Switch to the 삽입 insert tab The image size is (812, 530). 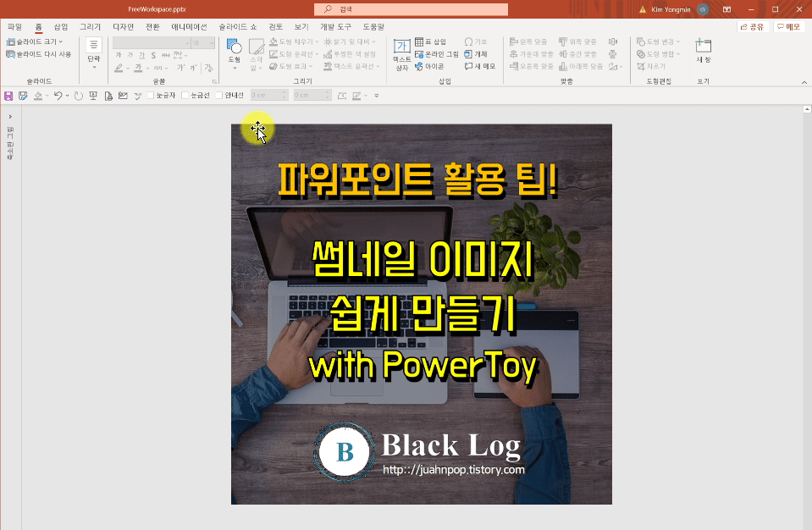(x=61, y=27)
